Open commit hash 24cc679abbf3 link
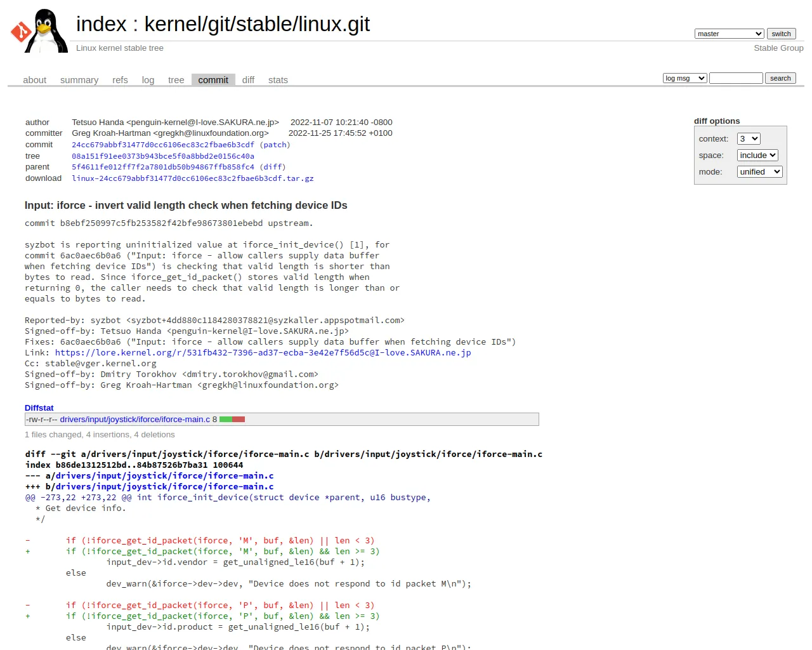This screenshot has height=650, width=812. (163, 145)
